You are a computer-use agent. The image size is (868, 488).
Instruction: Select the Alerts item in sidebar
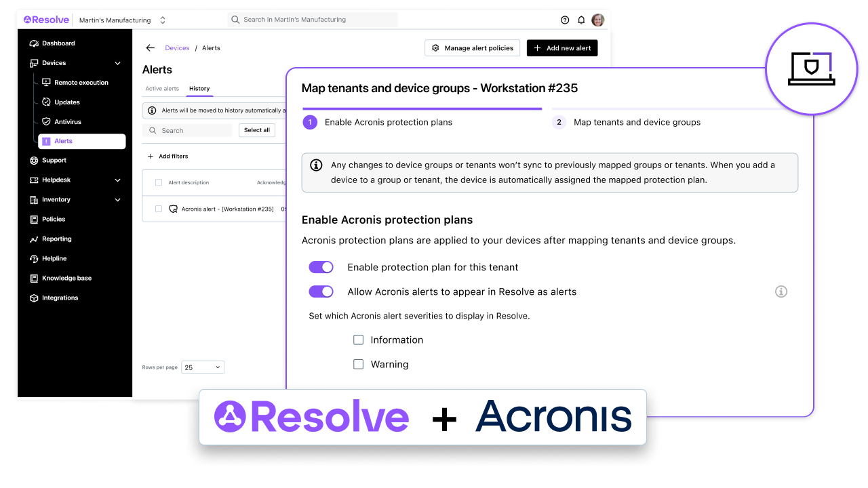[x=81, y=141]
